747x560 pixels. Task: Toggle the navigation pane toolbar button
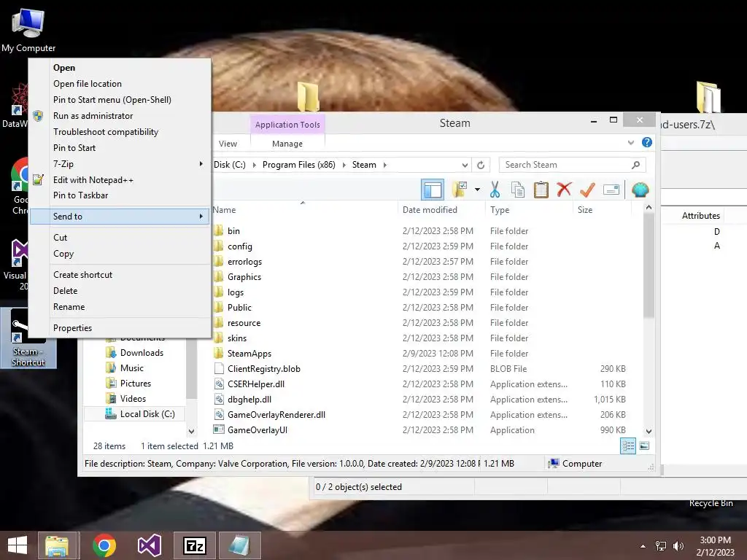coord(433,190)
